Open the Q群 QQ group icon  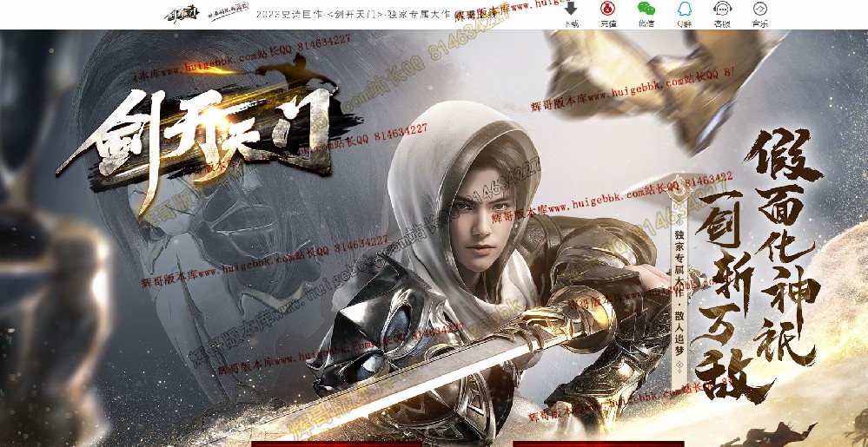[684, 9]
